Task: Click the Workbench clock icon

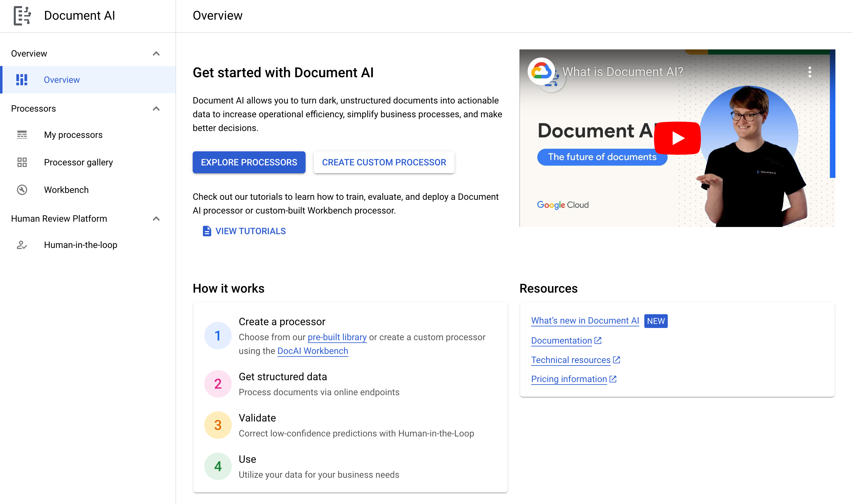Action: click(x=22, y=189)
